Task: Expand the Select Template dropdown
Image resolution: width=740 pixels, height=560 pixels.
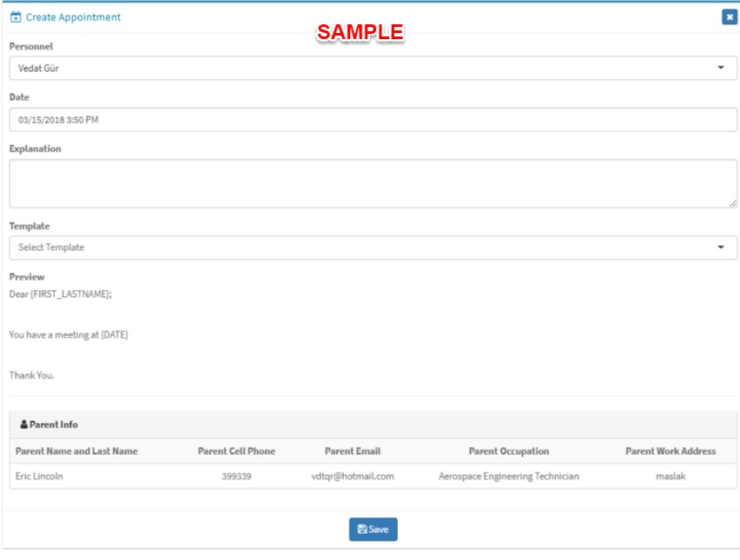Action: click(365, 247)
